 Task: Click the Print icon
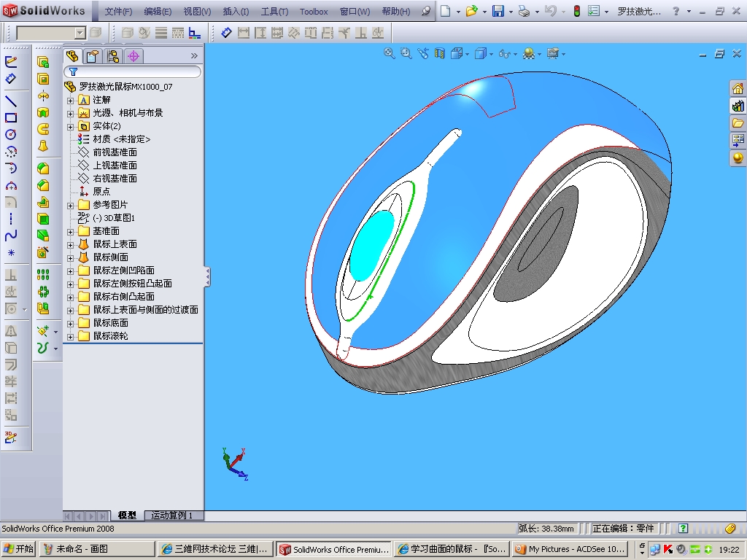coord(524,11)
